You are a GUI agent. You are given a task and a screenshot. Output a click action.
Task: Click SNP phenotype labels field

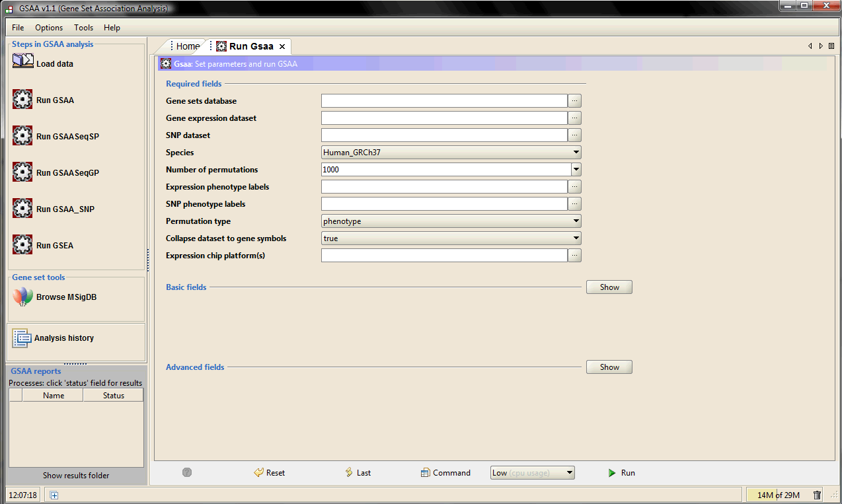click(x=444, y=203)
